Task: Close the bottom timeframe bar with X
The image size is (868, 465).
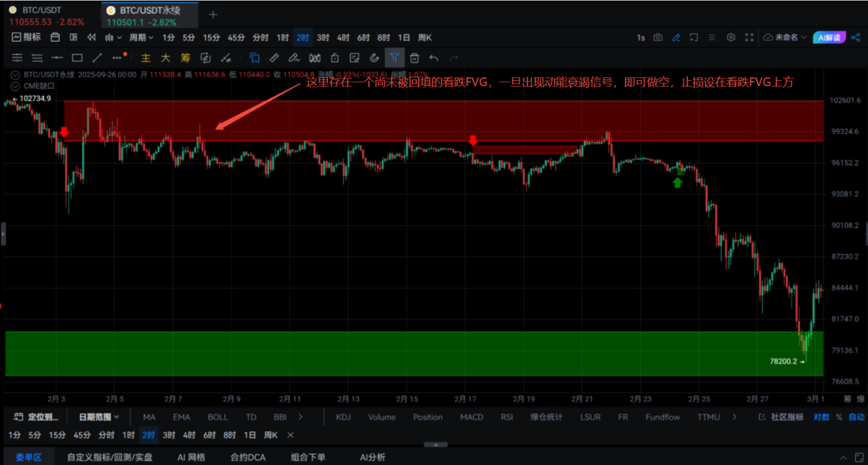Action: click(290, 435)
